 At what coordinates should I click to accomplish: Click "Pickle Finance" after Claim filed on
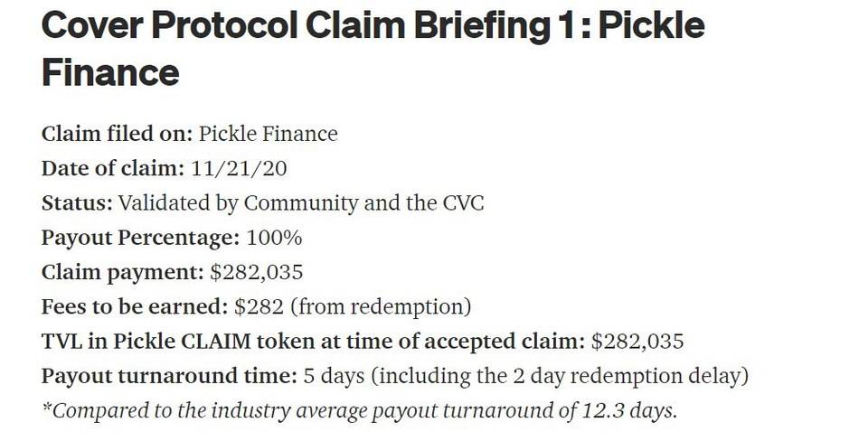coord(268,134)
